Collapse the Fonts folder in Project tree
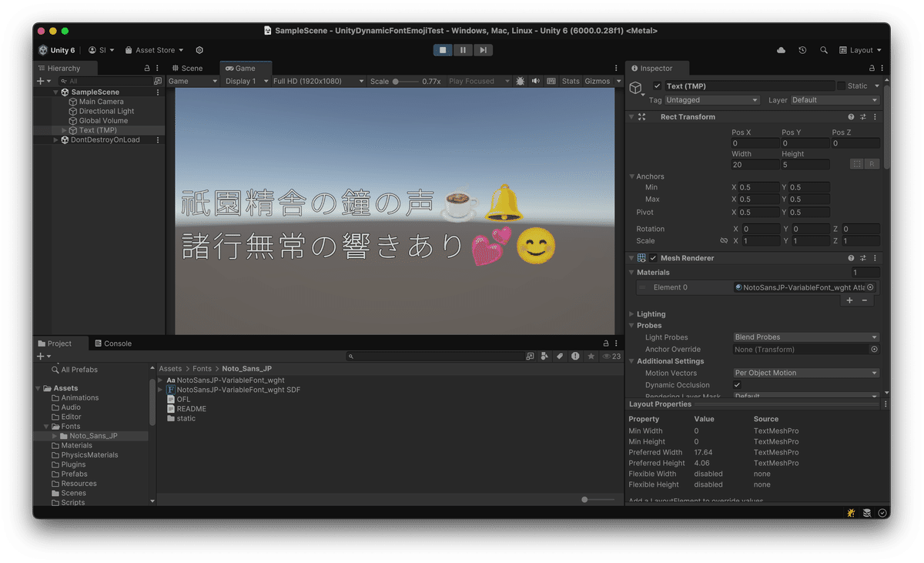The height and width of the screenshot is (563, 924). click(x=48, y=427)
